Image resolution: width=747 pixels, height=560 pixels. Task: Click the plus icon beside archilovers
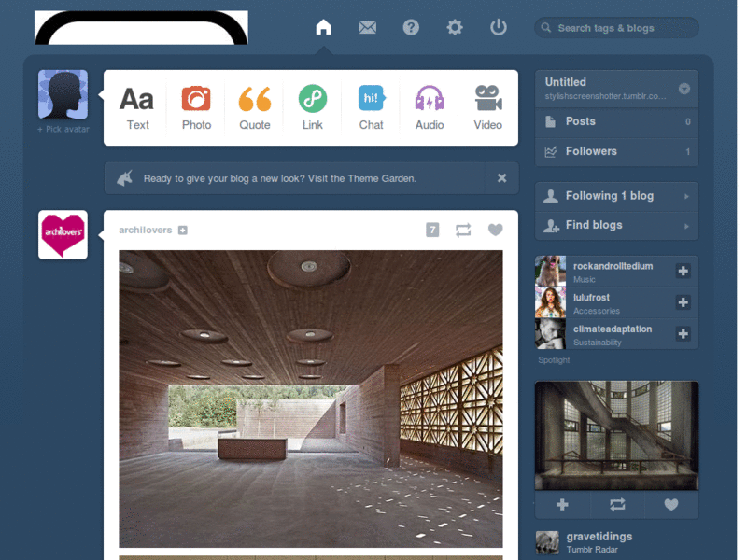coord(182,231)
